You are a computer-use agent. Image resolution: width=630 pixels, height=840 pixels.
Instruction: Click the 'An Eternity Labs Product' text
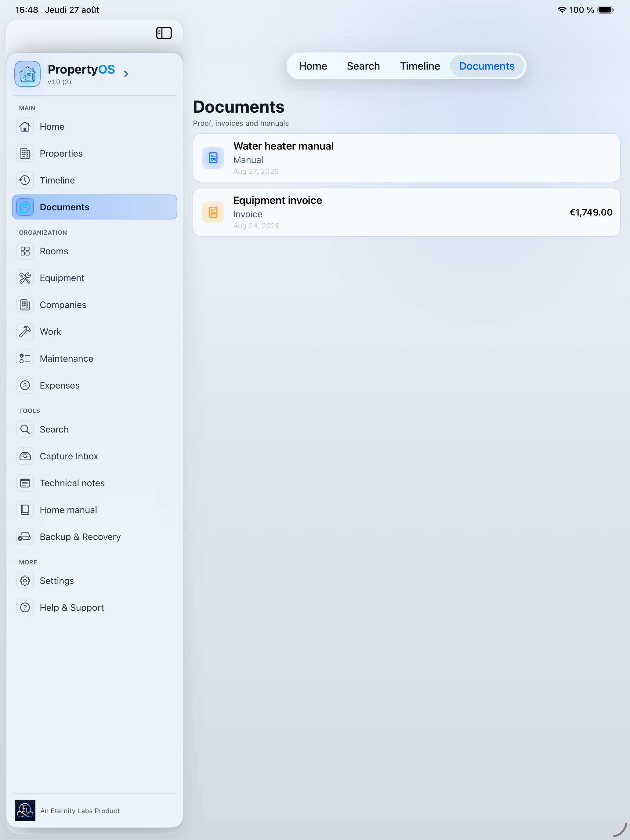pyautogui.click(x=80, y=811)
